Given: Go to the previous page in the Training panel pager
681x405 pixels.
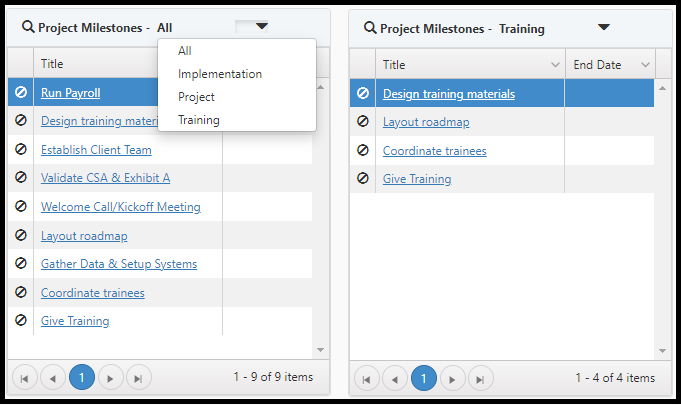Looking at the screenshot, I should pyautogui.click(x=395, y=379).
